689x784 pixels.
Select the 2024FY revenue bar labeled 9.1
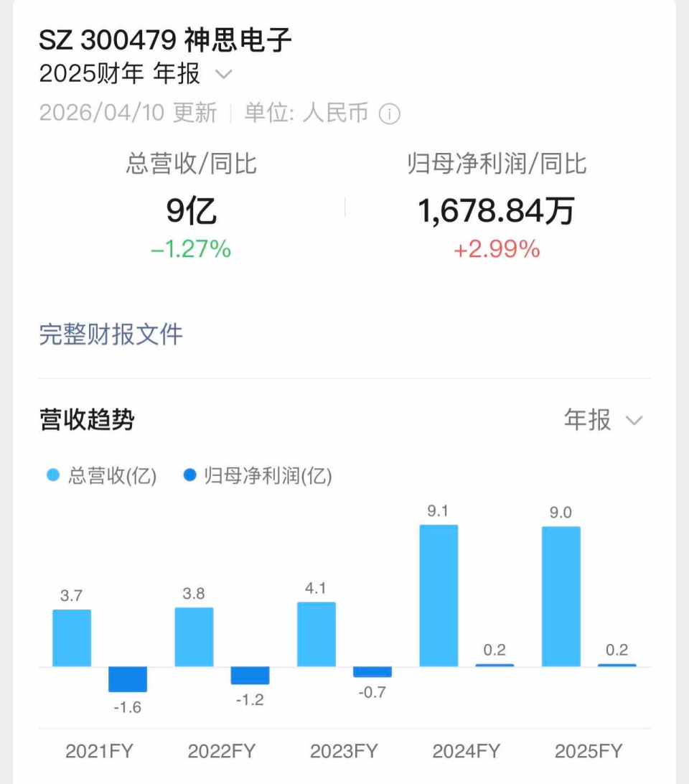(439, 595)
